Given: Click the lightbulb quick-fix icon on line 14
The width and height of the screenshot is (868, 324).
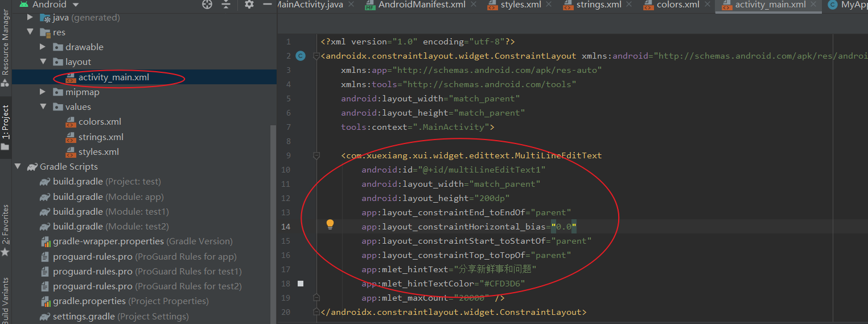Looking at the screenshot, I should click(330, 224).
